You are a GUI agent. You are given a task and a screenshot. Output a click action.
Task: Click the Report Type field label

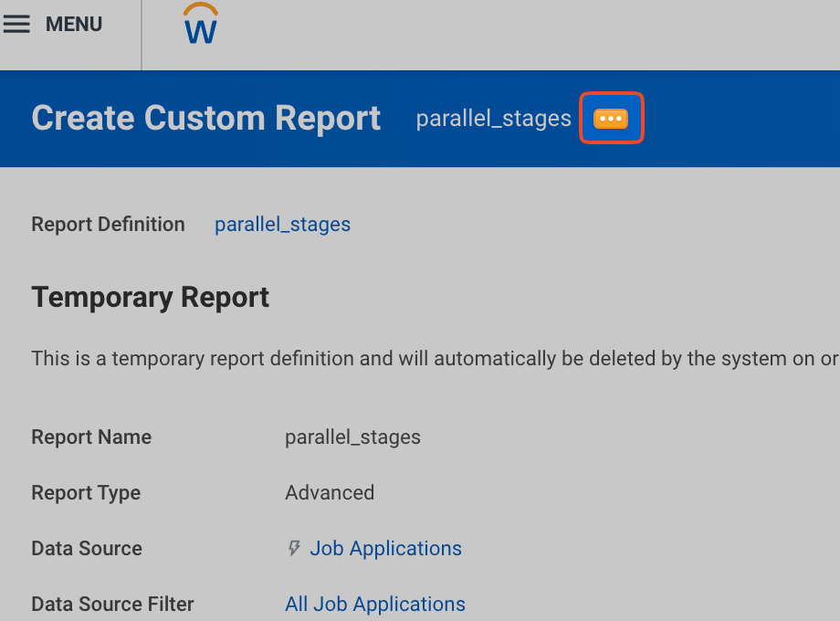pos(86,492)
